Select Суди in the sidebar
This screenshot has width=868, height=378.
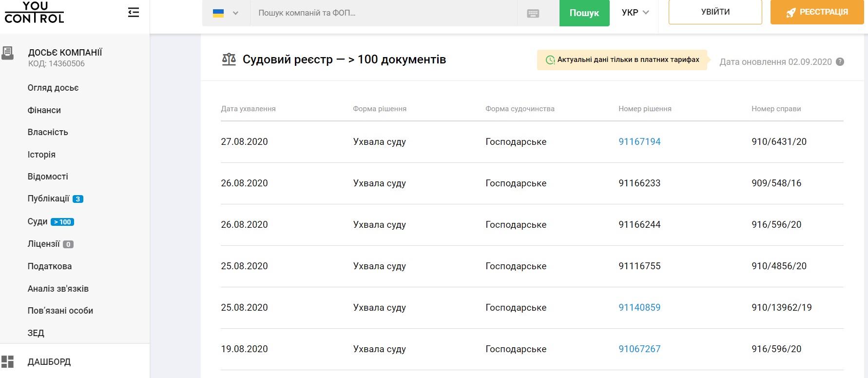coord(38,221)
